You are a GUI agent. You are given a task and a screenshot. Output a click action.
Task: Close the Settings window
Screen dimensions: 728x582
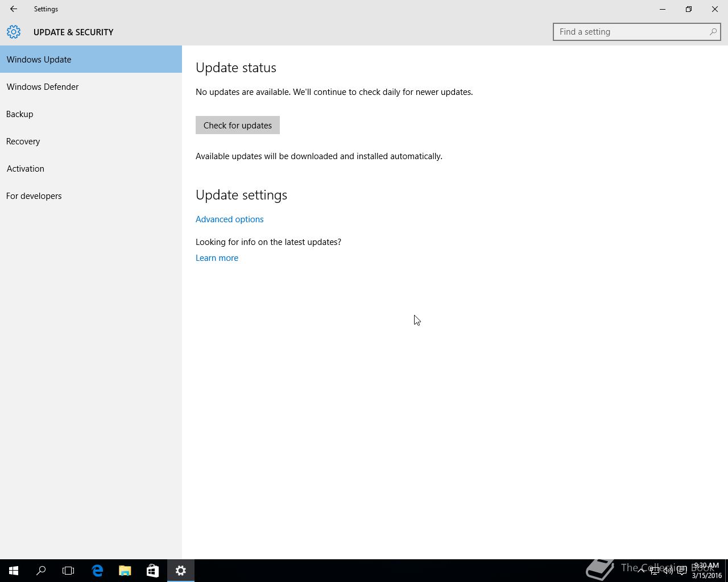tap(715, 9)
